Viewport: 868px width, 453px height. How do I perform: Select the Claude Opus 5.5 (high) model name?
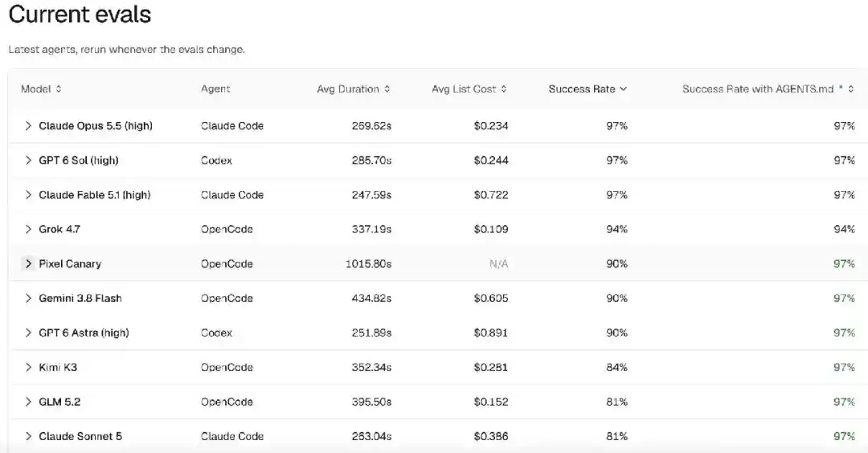95,126
